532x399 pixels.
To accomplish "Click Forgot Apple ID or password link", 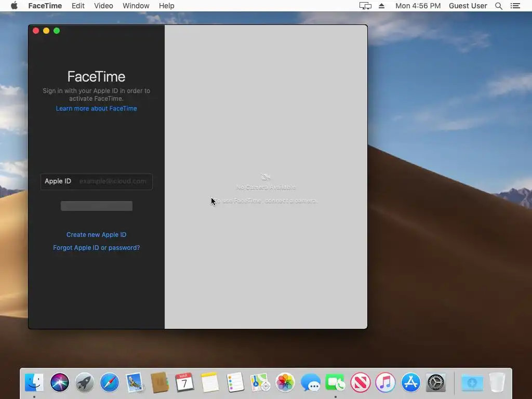I will 96,248.
